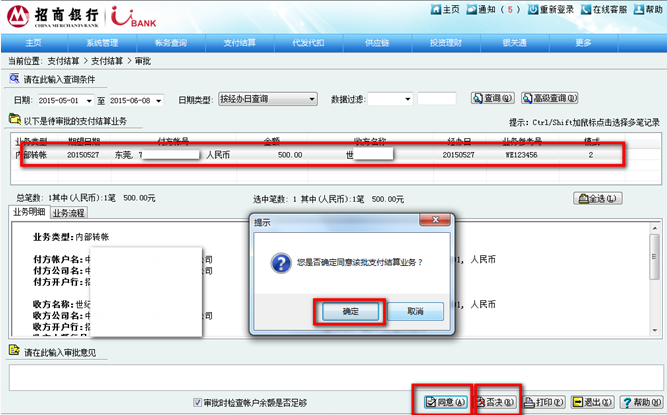Confirm the dialog by clicking 确定
The width and height of the screenshot is (667, 415).
[x=350, y=311]
